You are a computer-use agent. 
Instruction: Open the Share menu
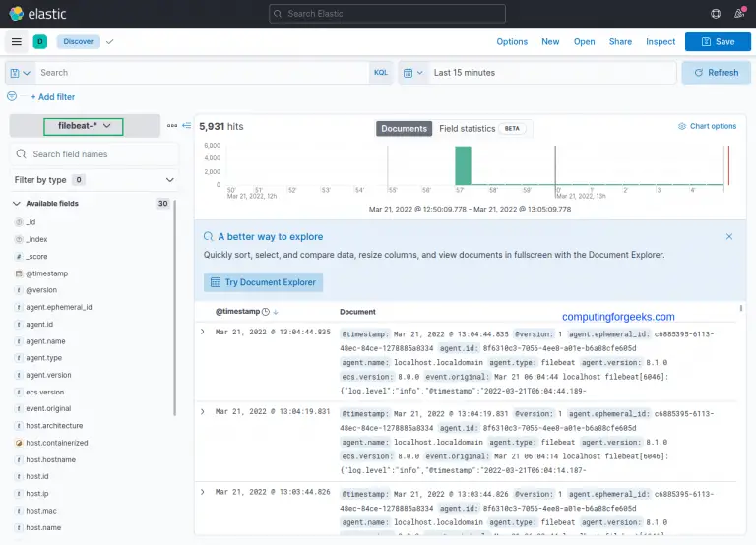click(x=620, y=42)
